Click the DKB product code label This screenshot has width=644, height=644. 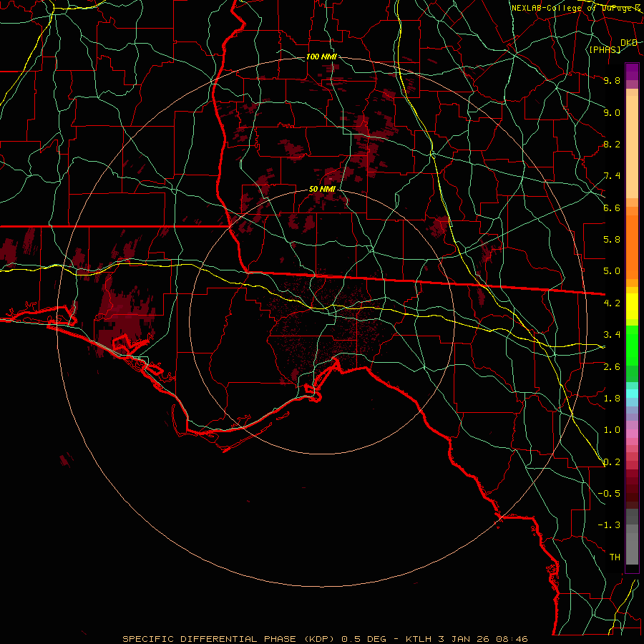629,43
